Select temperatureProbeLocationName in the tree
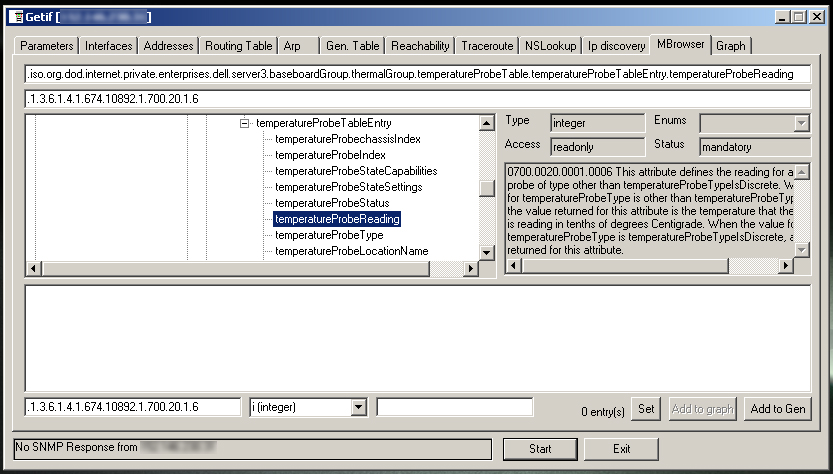The image size is (833, 474). pos(351,251)
